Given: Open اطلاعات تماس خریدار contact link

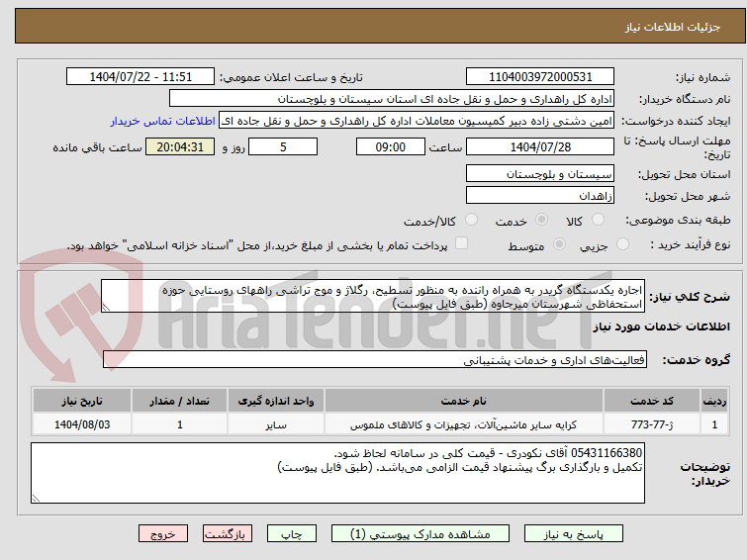Looking at the screenshot, I should pyautogui.click(x=163, y=121).
